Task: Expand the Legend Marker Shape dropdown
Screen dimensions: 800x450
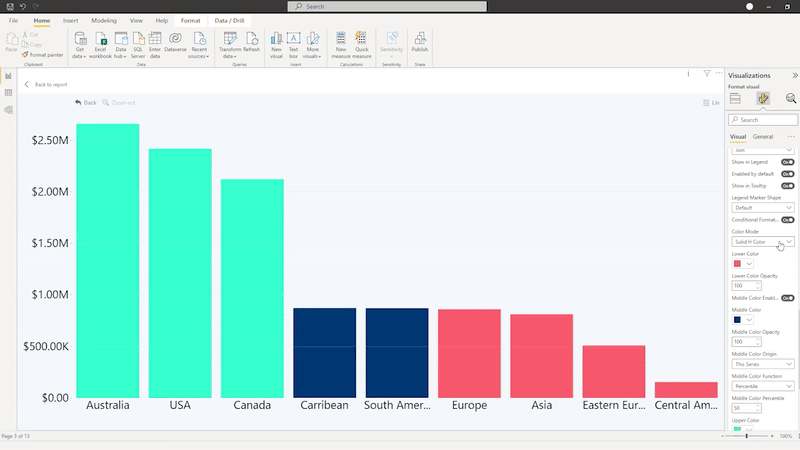Action: tap(762, 207)
